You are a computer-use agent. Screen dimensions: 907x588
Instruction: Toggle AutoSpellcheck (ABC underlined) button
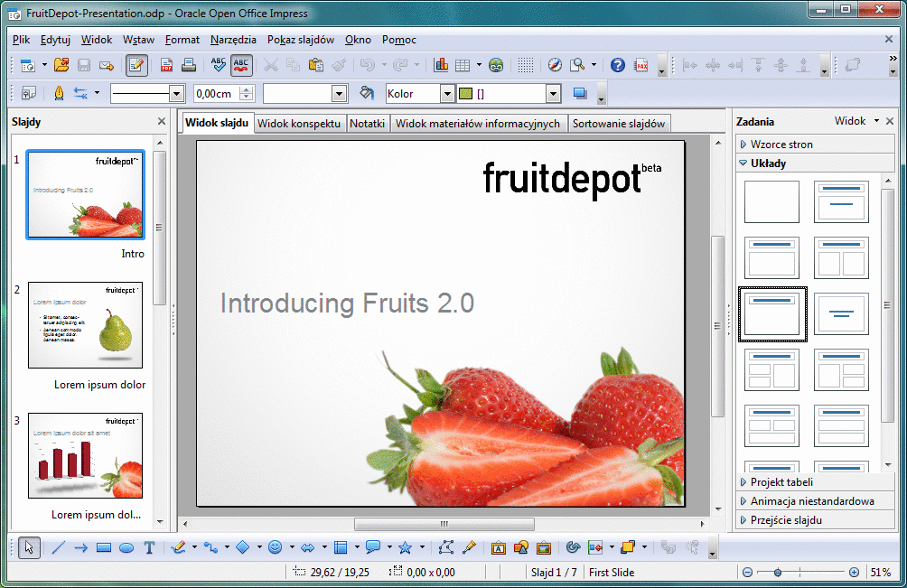coord(241,65)
